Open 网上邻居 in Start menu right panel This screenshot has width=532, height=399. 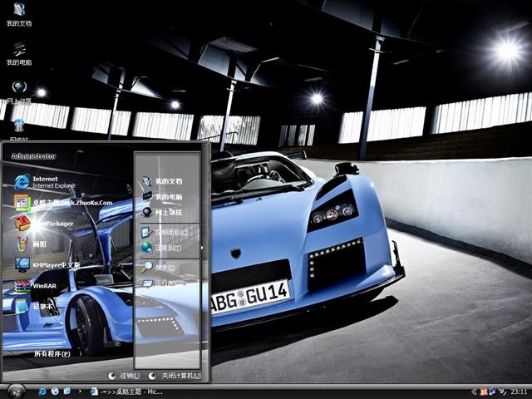coord(167,213)
